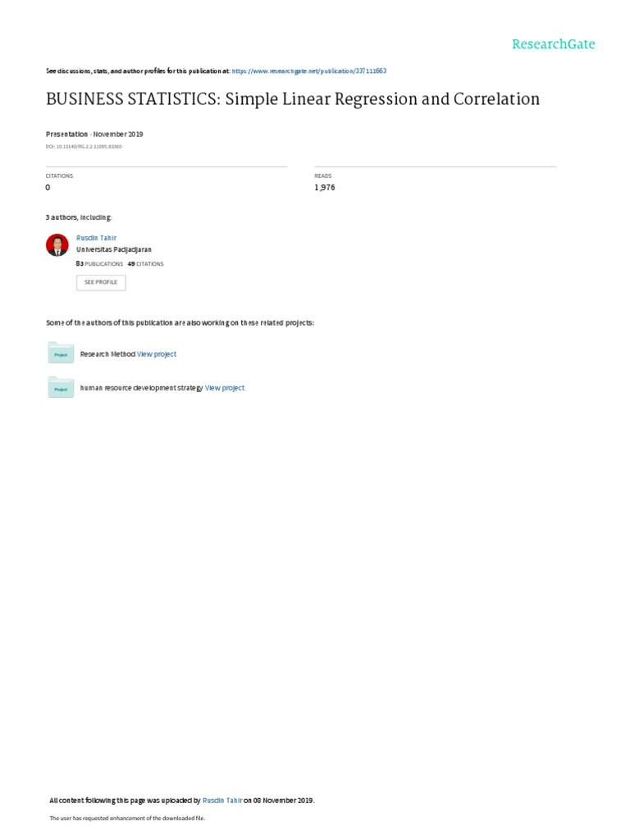Viewport: 630px width, 840px height.
Task: Open the researchgate.net publication URL link
Action: (x=309, y=71)
